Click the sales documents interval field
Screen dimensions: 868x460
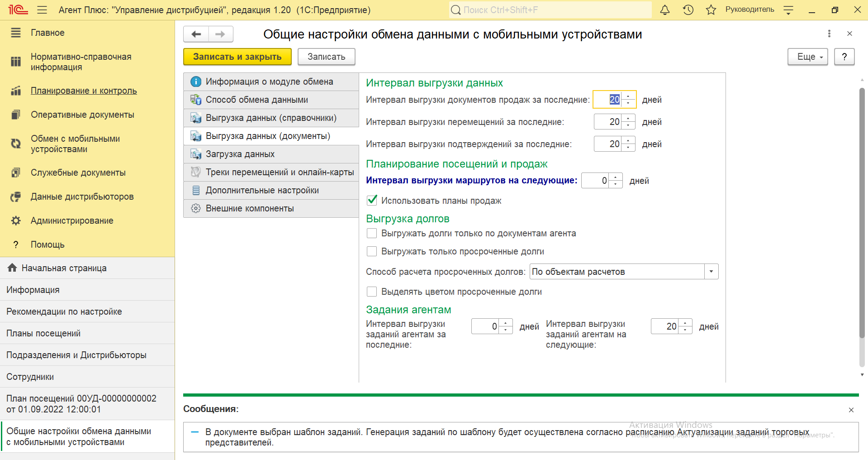[608, 100]
